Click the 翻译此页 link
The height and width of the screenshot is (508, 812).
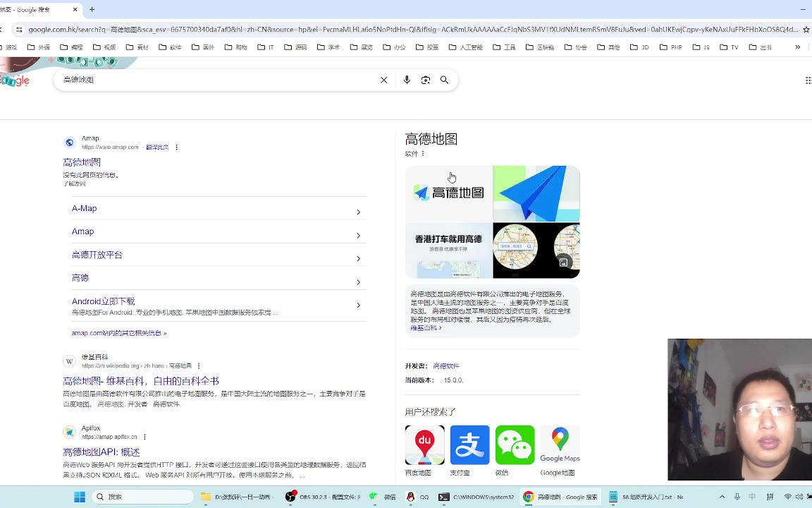(x=157, y=147)
